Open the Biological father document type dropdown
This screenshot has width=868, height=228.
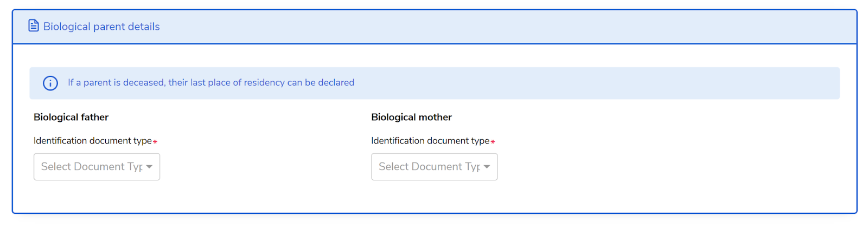tap(97, 167)
